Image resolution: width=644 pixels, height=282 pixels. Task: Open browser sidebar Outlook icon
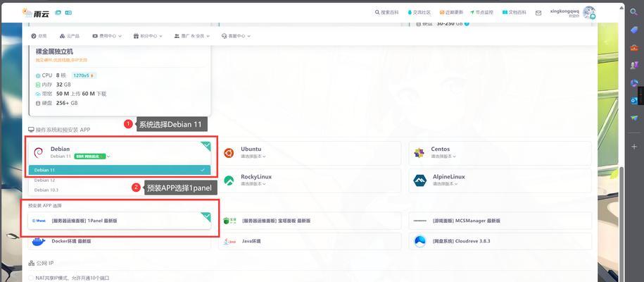tap(633, 100)
